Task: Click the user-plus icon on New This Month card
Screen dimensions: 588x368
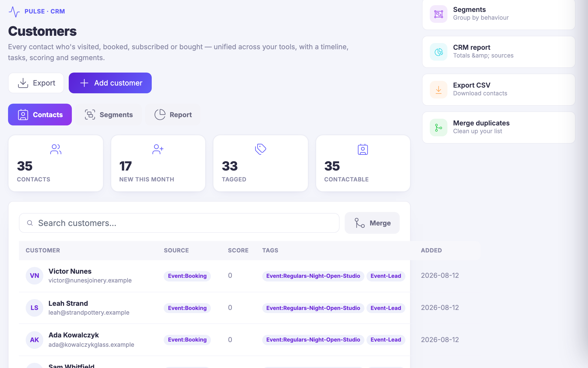Action: (158, 149)
